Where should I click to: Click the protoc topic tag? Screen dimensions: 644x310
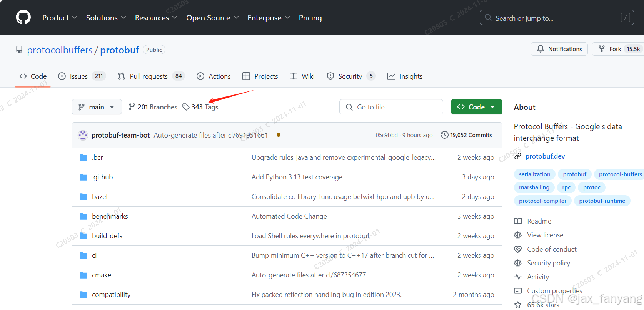[x=592, y=187]
